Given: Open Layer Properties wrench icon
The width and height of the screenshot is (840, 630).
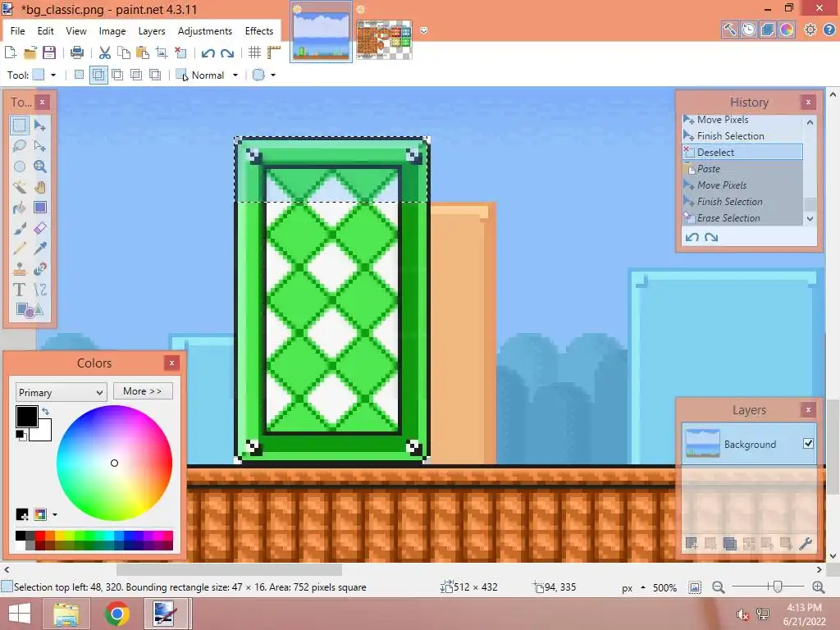Looking at the screenshot, I should coord(806,544).
